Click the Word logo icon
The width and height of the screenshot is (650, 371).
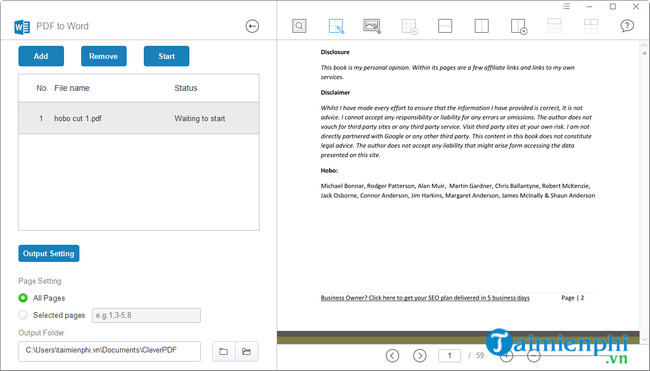(22, 27)
